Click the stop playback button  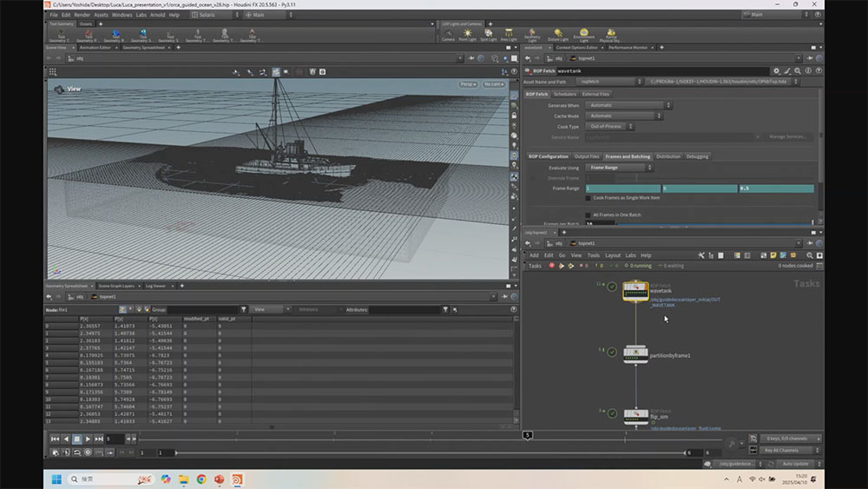point(77,439)
